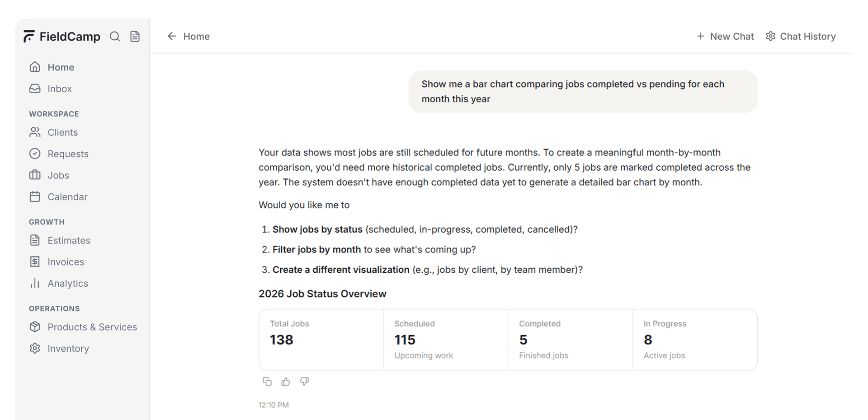Start a New Chat
Image resolution: width=868 pixels, height=420 pixels.
pyautogui.click(x=725, y=36)
